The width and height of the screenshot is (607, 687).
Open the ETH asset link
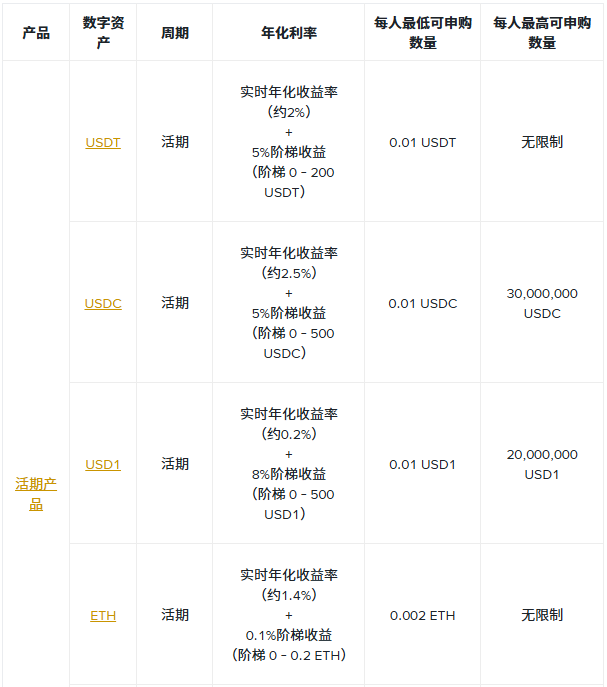coord(103,615)
